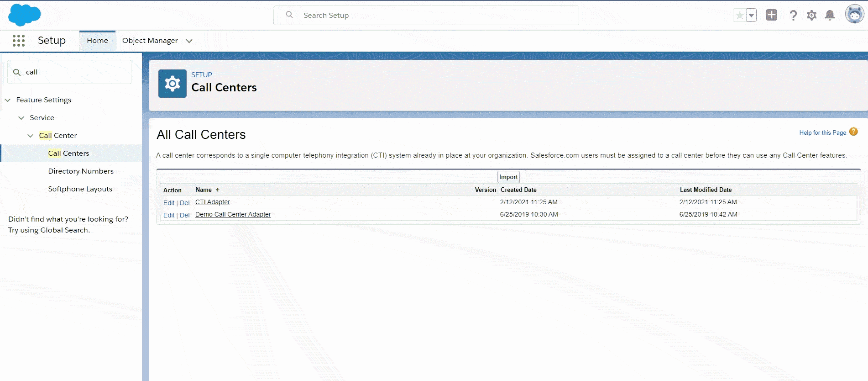Collapse the Service tree node
Image resolution: width=868 pixels, height=381 pixels.
21,118
